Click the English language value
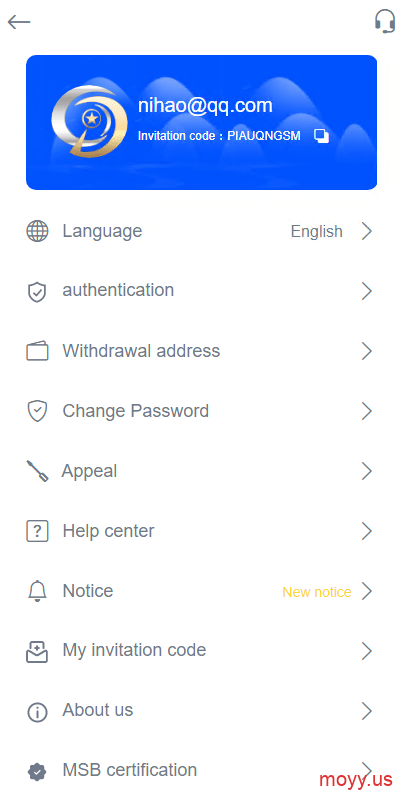 pos(316,232)
